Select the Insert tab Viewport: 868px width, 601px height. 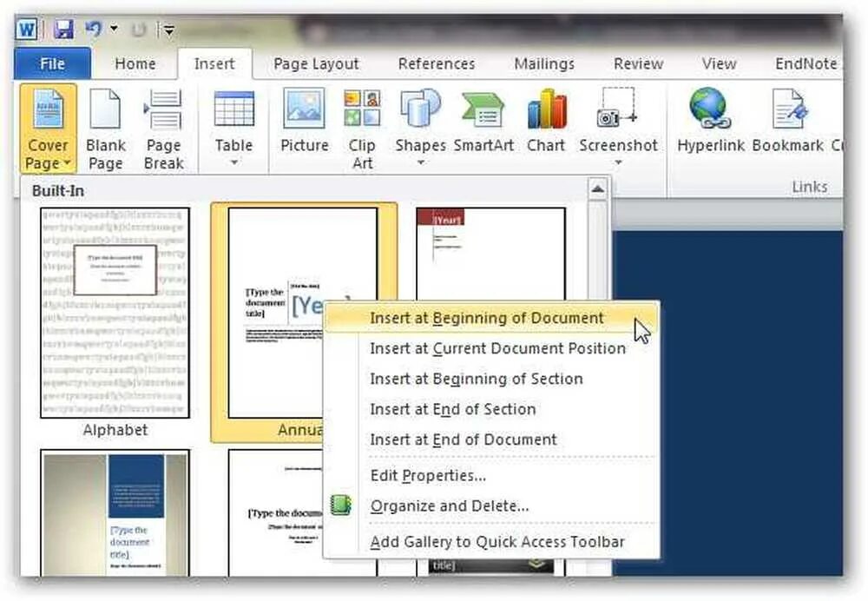(214, 63)
